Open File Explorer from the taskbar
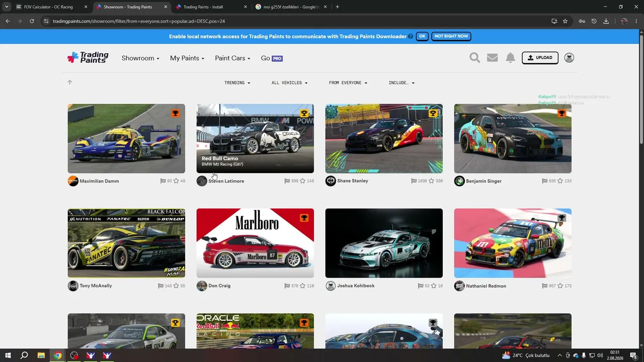Image resolution: width=644 pixels, height=362 pixels. tap(41, 355)
